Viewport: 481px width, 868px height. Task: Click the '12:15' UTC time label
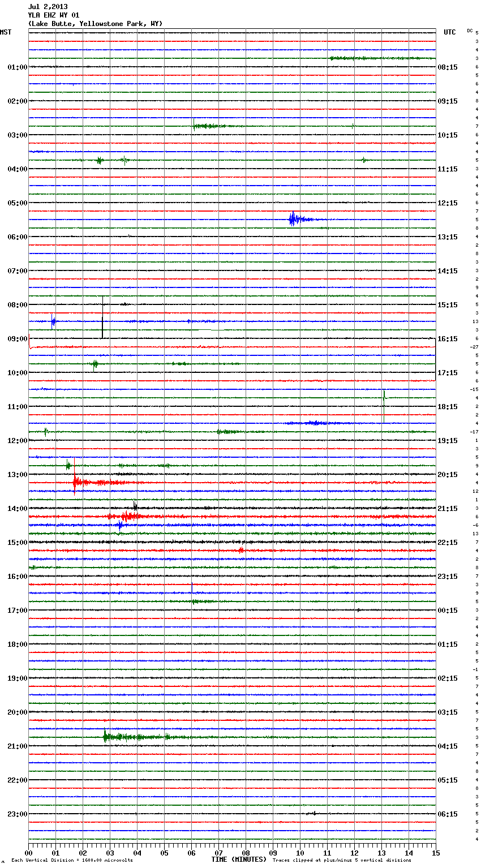click(x=448, y=203)
